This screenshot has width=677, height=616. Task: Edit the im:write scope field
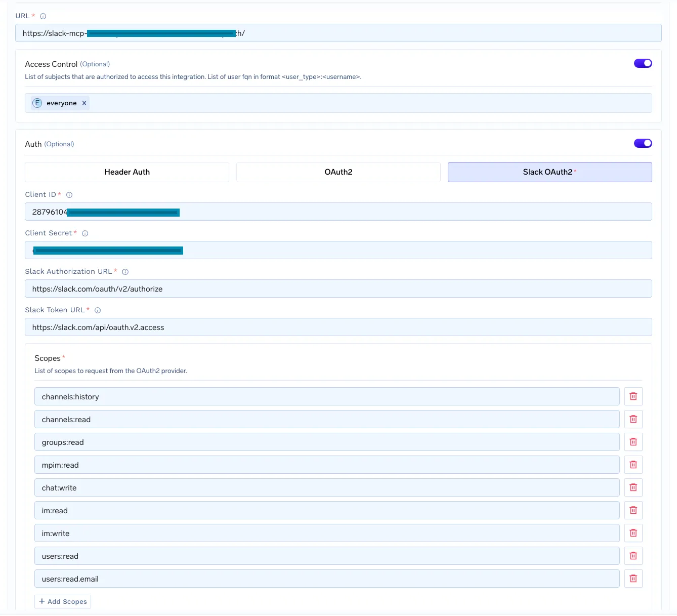point(327,533)
